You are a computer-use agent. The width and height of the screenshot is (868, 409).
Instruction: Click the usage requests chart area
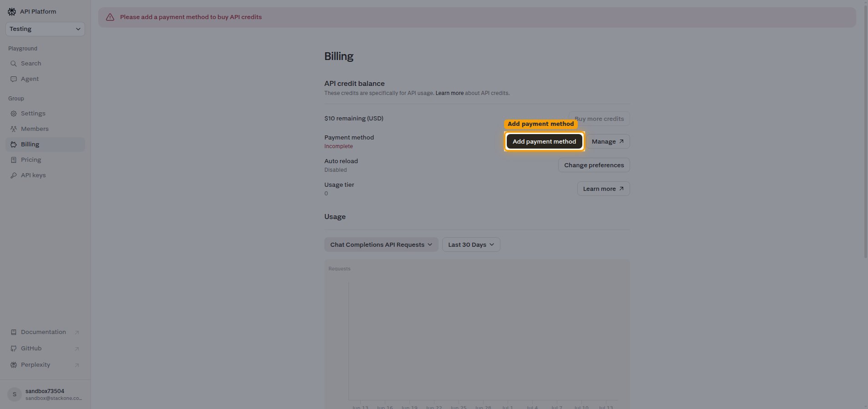[477, 334]
